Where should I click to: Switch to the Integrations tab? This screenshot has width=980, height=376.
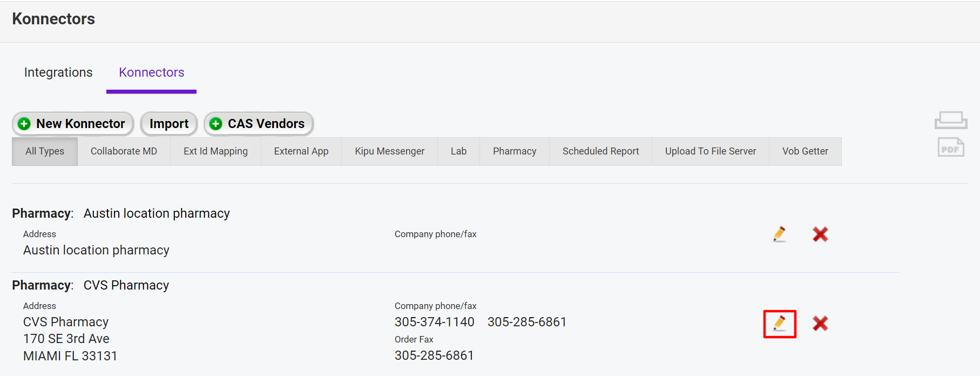point(58,72)
